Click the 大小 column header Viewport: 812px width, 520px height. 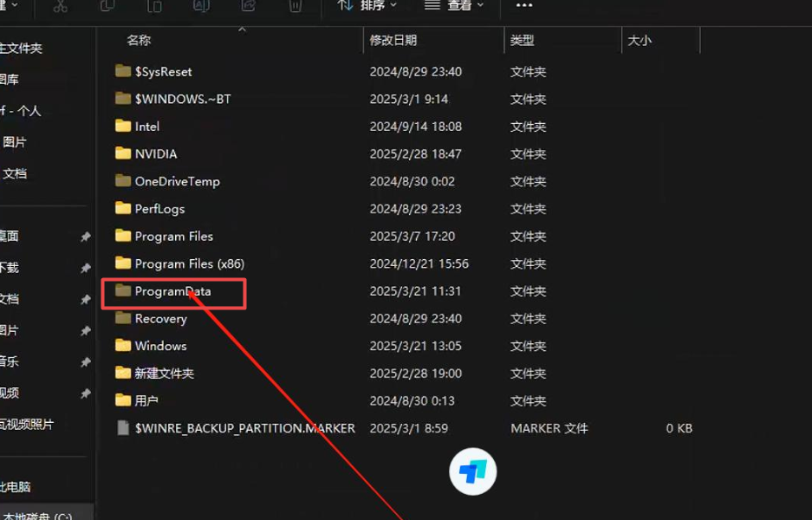640,40
